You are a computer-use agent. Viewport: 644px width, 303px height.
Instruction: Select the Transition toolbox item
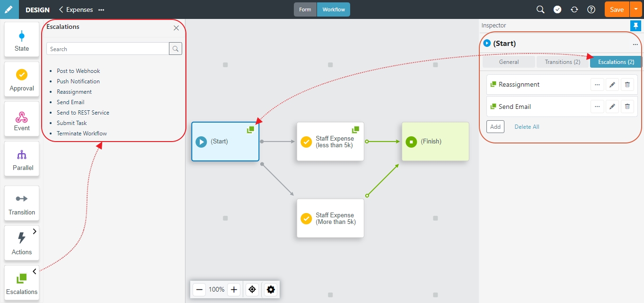[22, 204]
